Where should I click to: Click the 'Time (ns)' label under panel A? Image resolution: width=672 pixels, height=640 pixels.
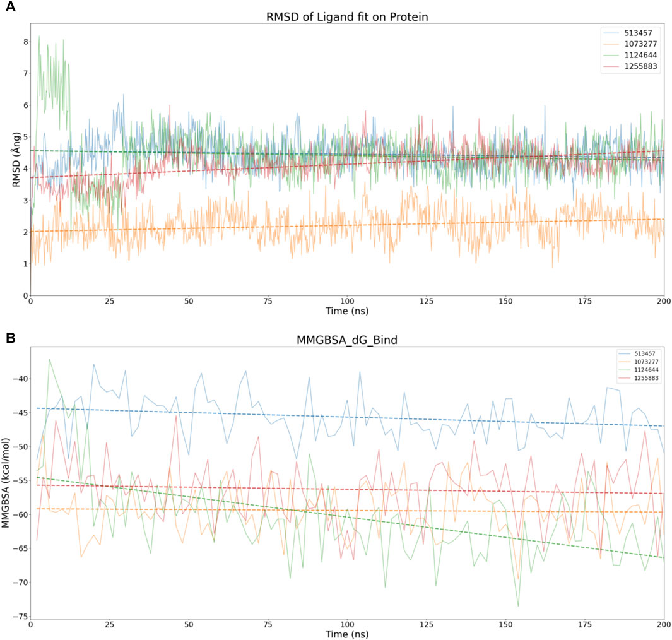point(347,311)
